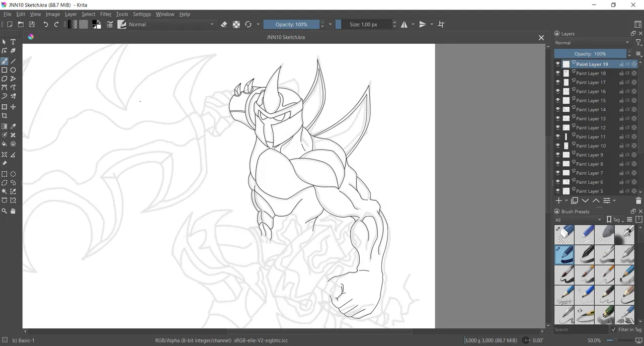The height and width of the screenshot is (346, 644).
Task: Click the brush presets Search field
Action: 581,330
